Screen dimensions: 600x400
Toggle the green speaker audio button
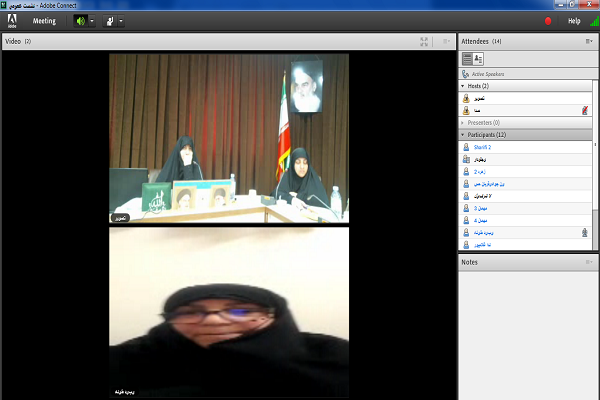(81, 20)
